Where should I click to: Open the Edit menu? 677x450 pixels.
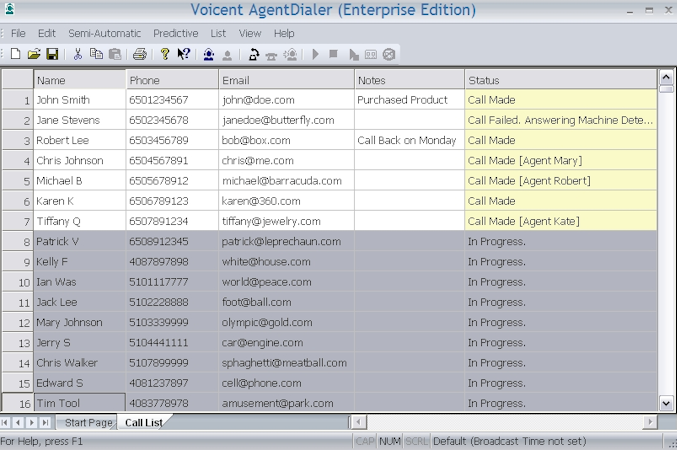coord(47,33)
